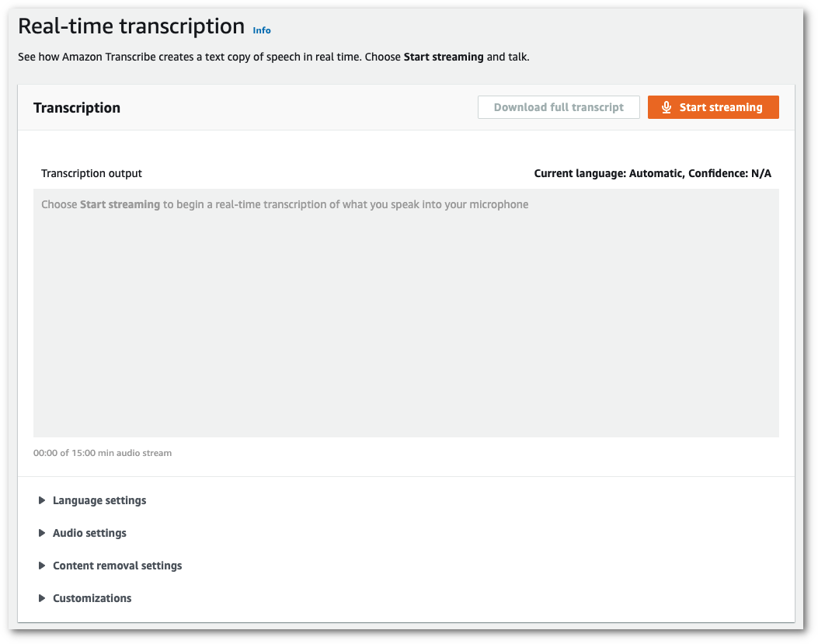Click the microphone icon on Start streaming
The height and width of the screenshot is (644, 818).
[x=666, y=107]
